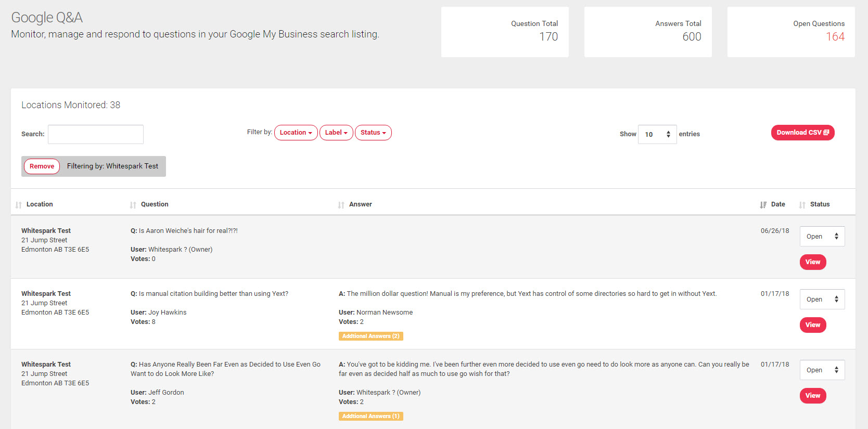The height and width of the screenshot is (429, 868).
Task: Click into the Search input field
Action: [96, 134]
